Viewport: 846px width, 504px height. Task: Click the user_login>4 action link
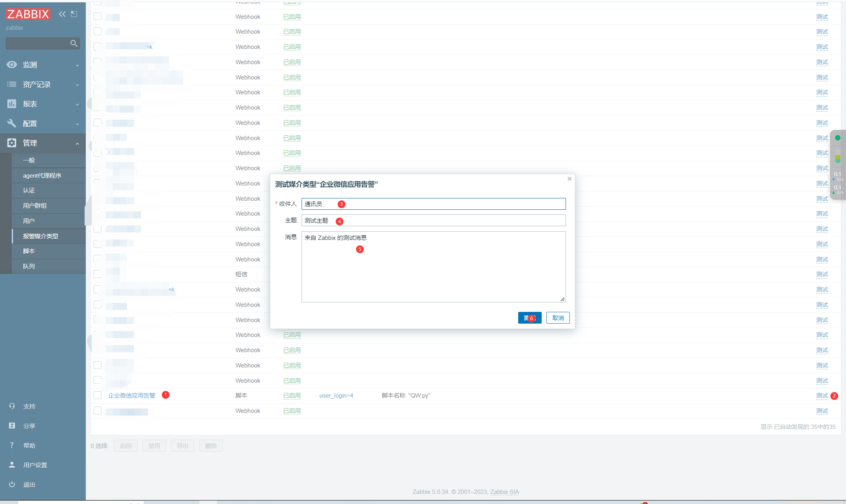click(x=336, y=395)
